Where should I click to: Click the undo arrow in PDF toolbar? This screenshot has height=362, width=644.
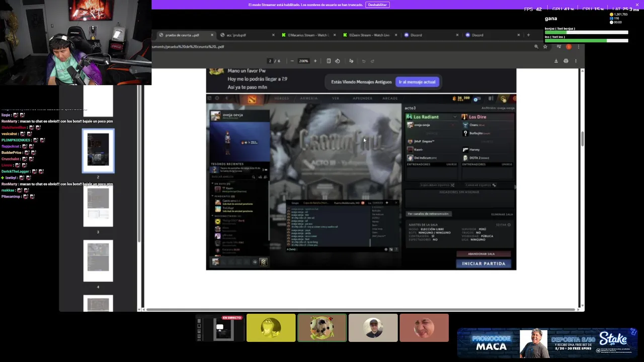(x=364, y=61)
